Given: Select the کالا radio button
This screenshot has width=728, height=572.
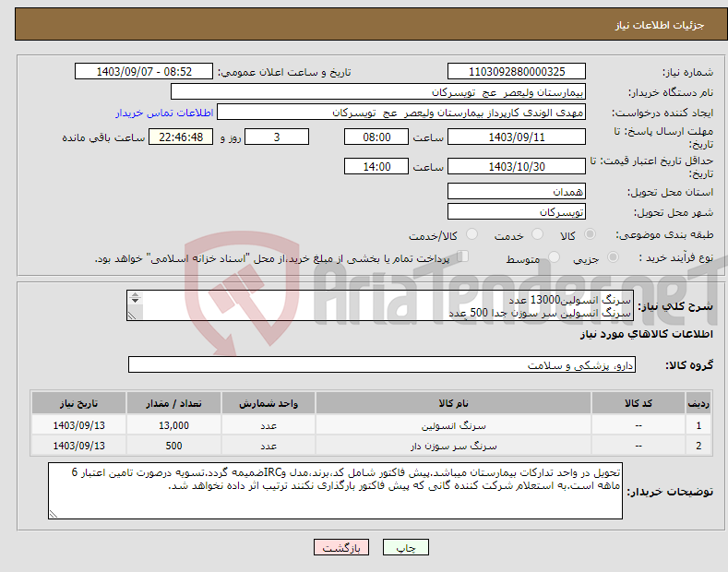Looking at the screenshot, I should coord(590,234).
